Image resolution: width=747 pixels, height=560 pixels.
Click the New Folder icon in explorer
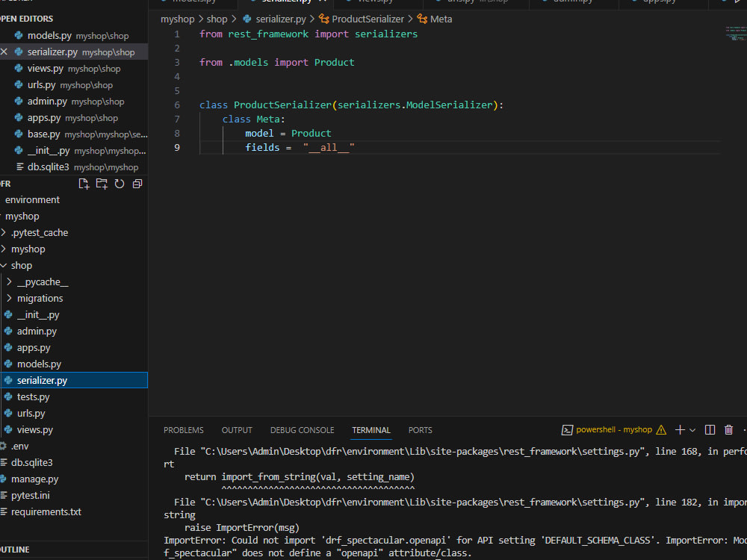[102, 184]
